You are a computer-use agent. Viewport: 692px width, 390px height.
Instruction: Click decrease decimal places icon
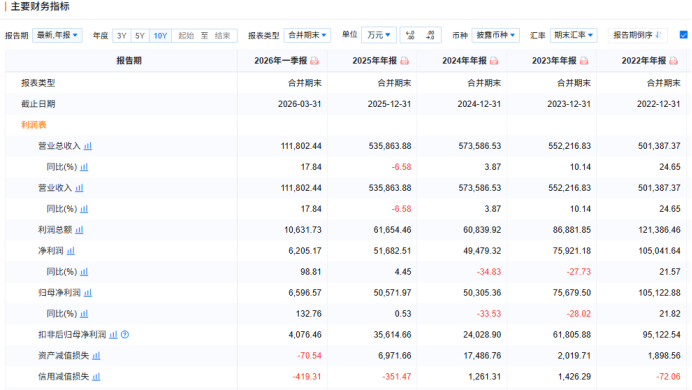coord(410,35)
